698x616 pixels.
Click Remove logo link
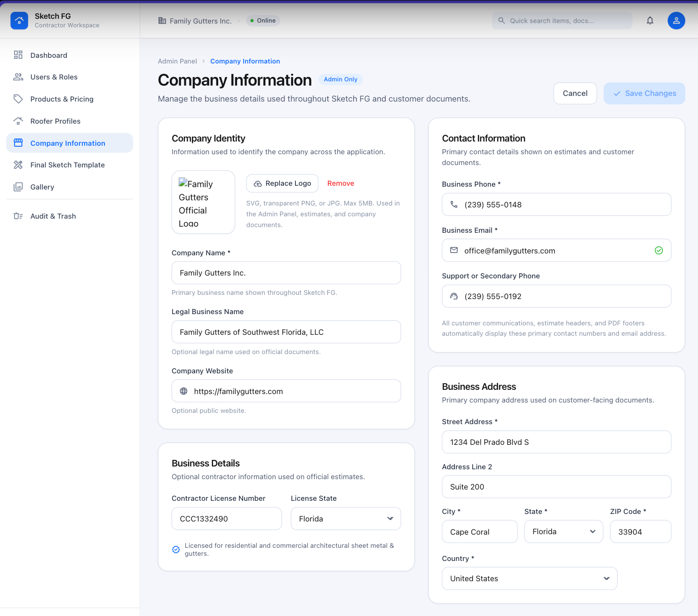point(341,183)
